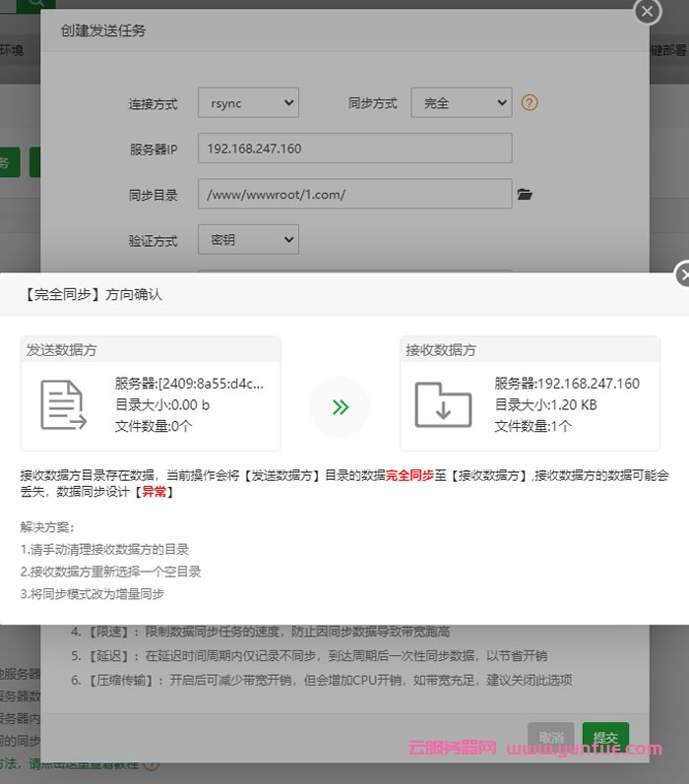
Task: Click the 环境 tab at top left
Action: pos(12,50)
